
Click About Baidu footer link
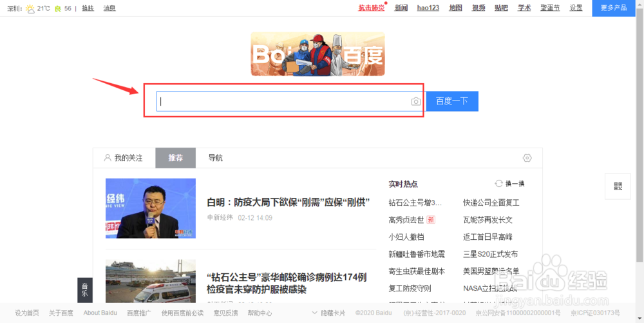pyautogui.click(x=100, y=313)
